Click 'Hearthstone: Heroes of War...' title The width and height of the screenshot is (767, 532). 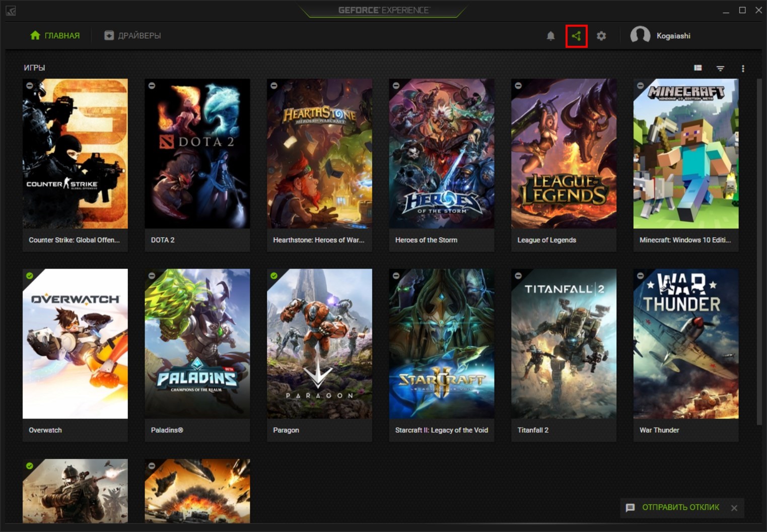(318, 240)
